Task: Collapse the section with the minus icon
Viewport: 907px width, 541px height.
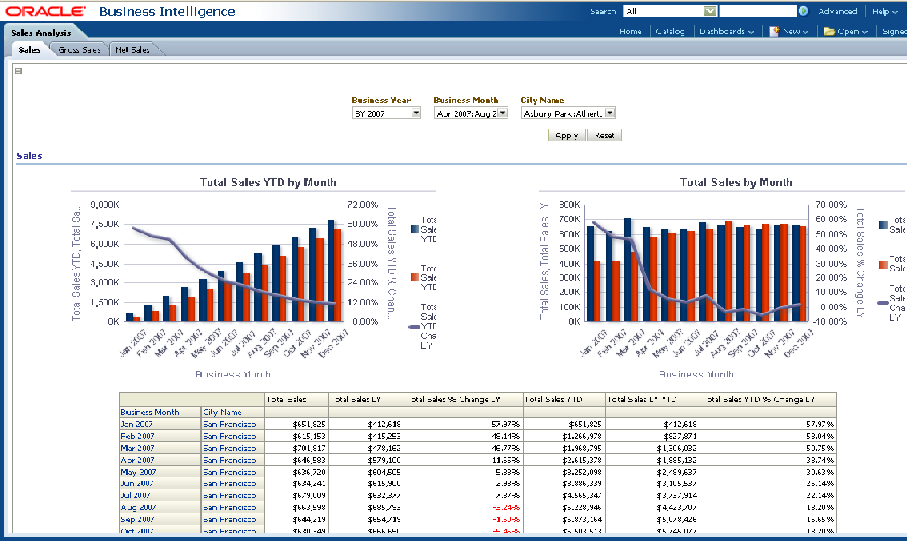Action: click(19, 71)
